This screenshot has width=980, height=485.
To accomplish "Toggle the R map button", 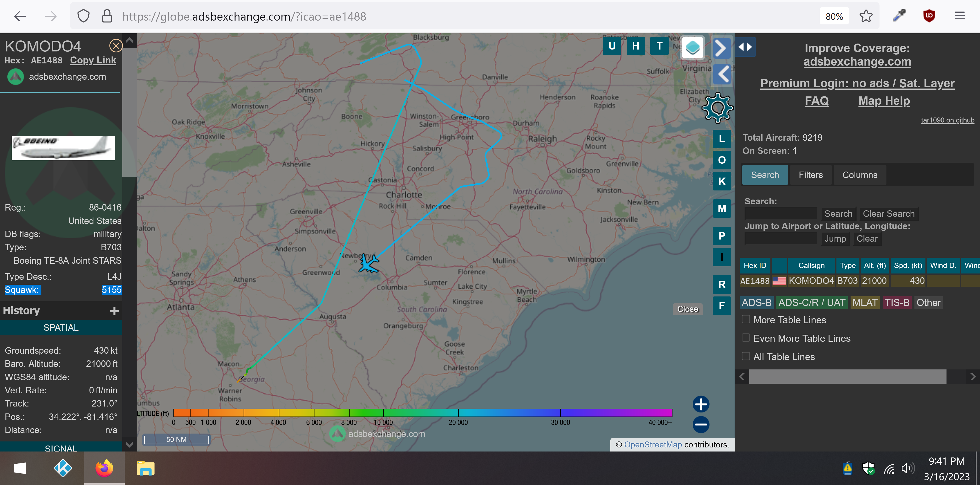I will (722, 284).
